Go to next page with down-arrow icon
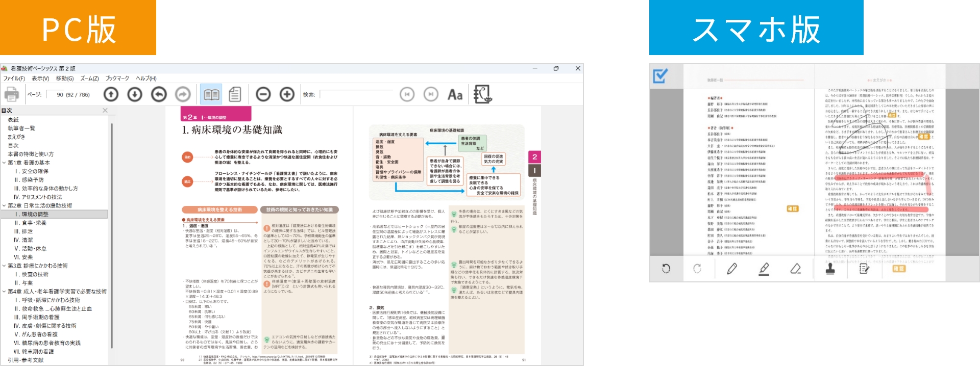The height and width of the screenshot is (366, 980). pos(135,94)
